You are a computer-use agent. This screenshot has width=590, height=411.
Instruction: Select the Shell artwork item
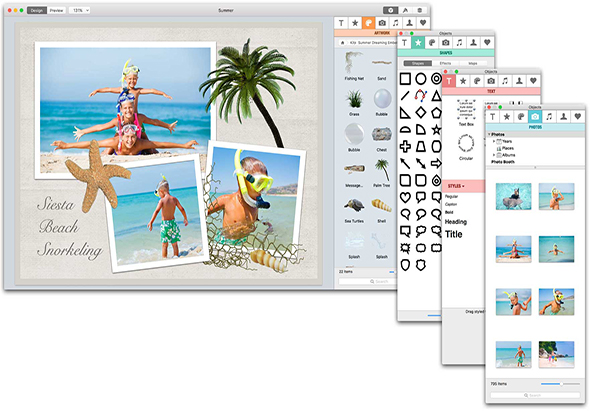[382, 209]
